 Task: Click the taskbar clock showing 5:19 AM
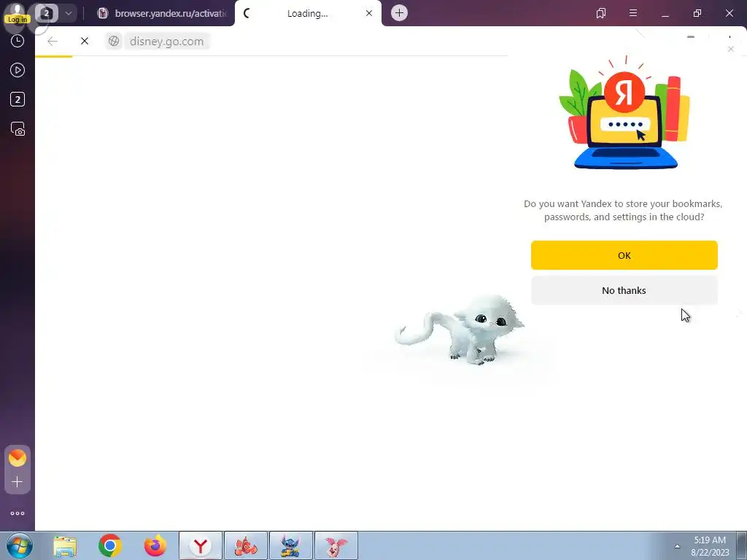click(x=710, y=546)
